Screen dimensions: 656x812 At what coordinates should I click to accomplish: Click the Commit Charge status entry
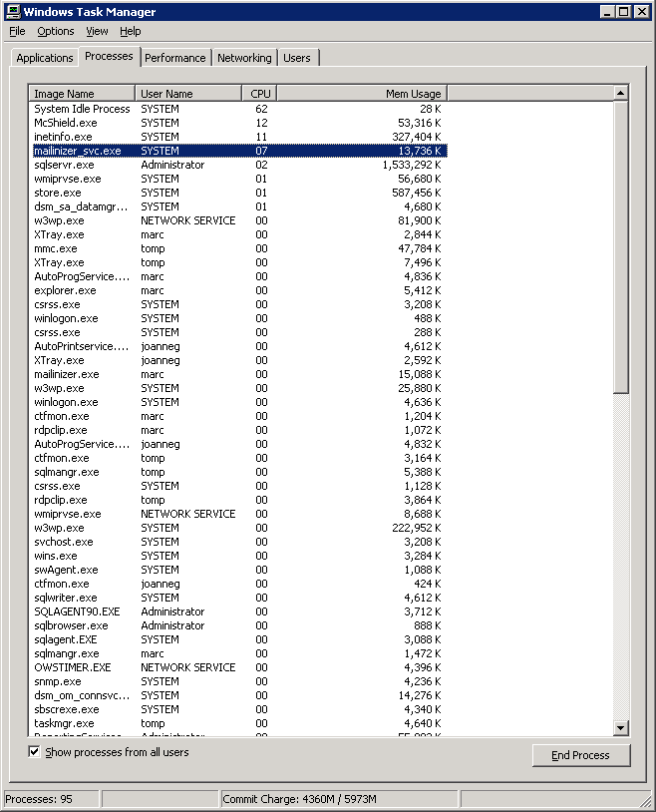[x=339, y=799]
